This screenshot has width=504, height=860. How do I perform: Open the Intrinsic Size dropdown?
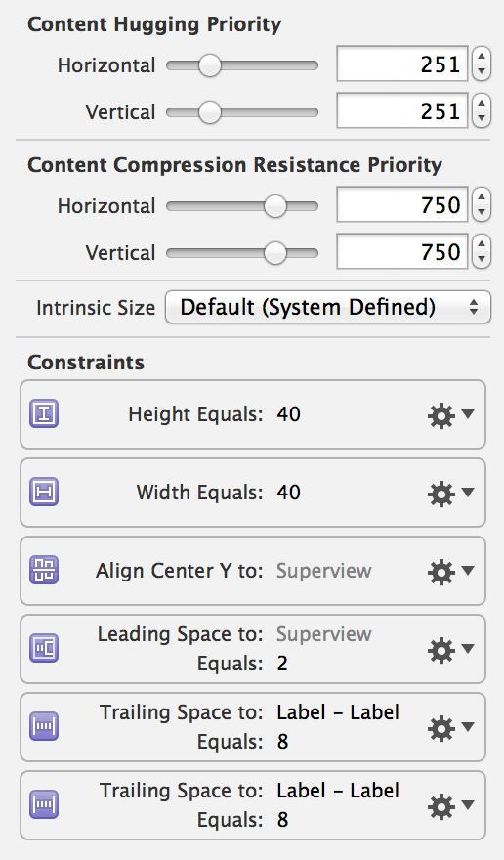pos(328,307)
